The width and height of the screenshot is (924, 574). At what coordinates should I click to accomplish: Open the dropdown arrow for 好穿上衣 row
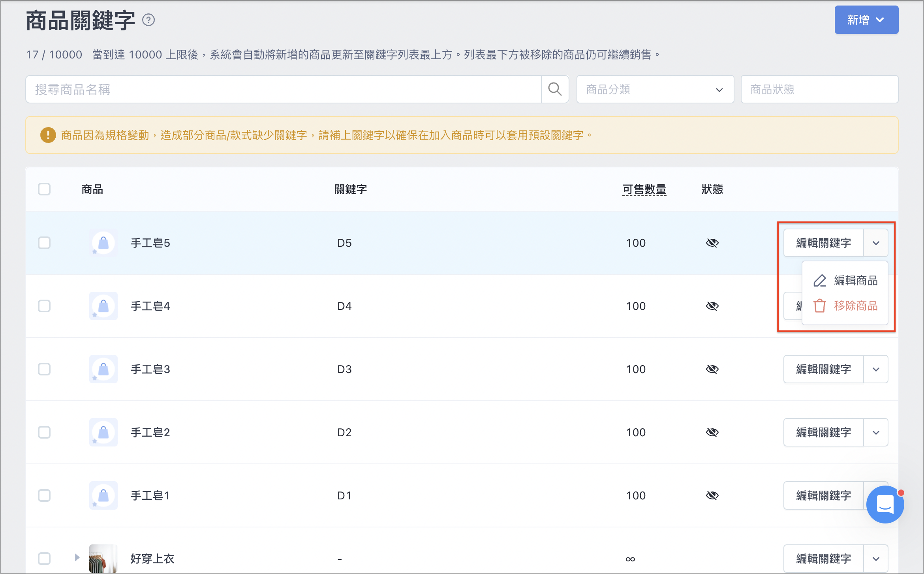click(876, 559)
